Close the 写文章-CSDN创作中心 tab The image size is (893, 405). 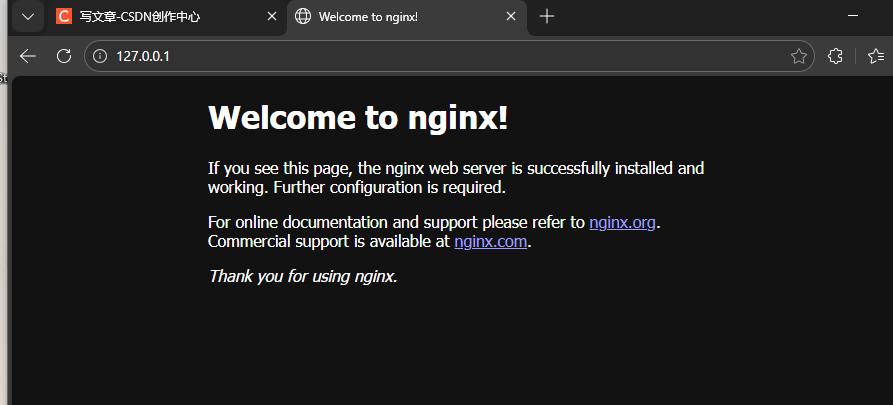272,17
